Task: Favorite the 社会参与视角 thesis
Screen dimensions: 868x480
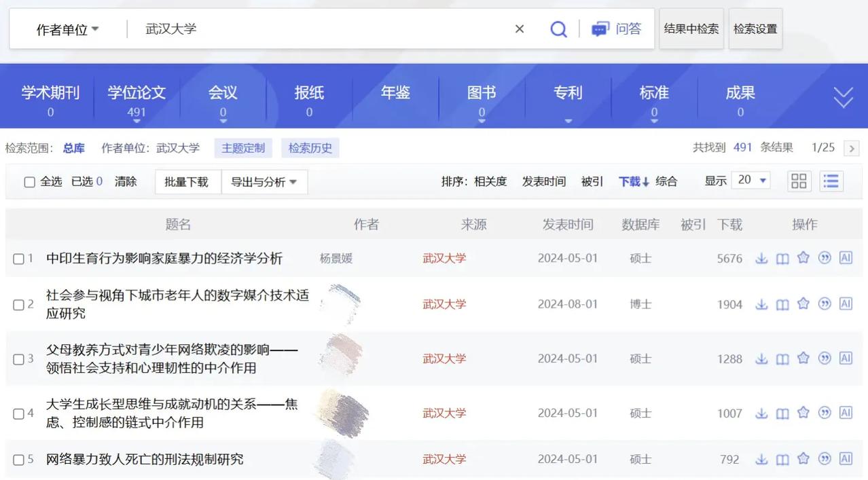Action: click(803, 303)
